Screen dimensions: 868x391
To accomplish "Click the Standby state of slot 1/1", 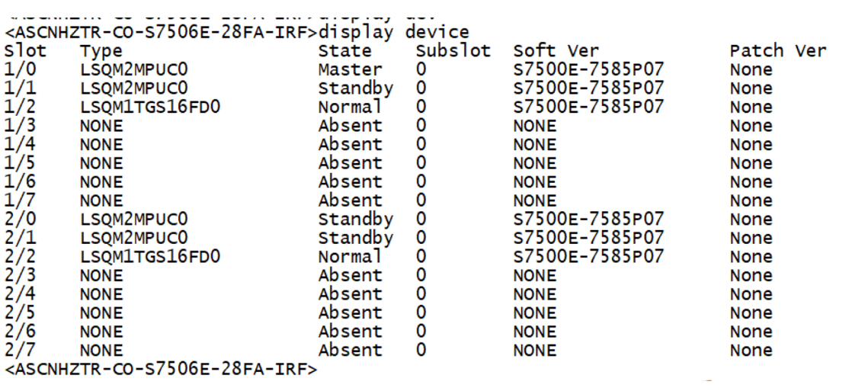I will (x=355, y=89).
